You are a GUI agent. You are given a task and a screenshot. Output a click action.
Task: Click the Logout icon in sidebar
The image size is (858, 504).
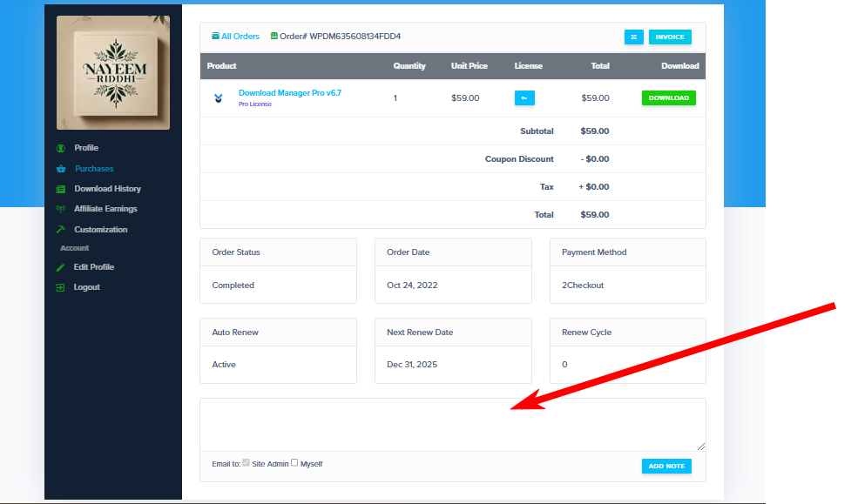tap(60, 287)
